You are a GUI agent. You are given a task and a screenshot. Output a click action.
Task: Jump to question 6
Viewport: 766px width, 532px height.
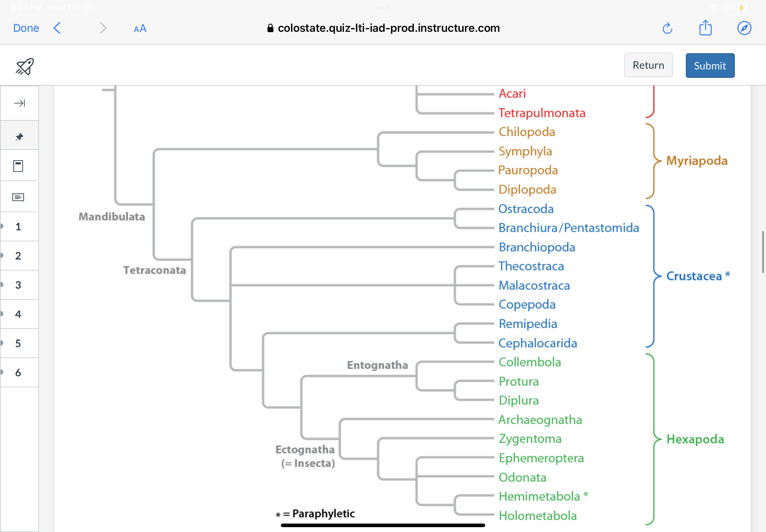19,372
